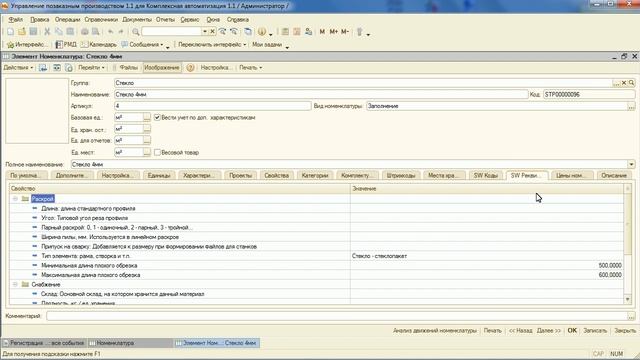Click the Undo arrow icon
This screenshot has height=360, width=640.
110,31
